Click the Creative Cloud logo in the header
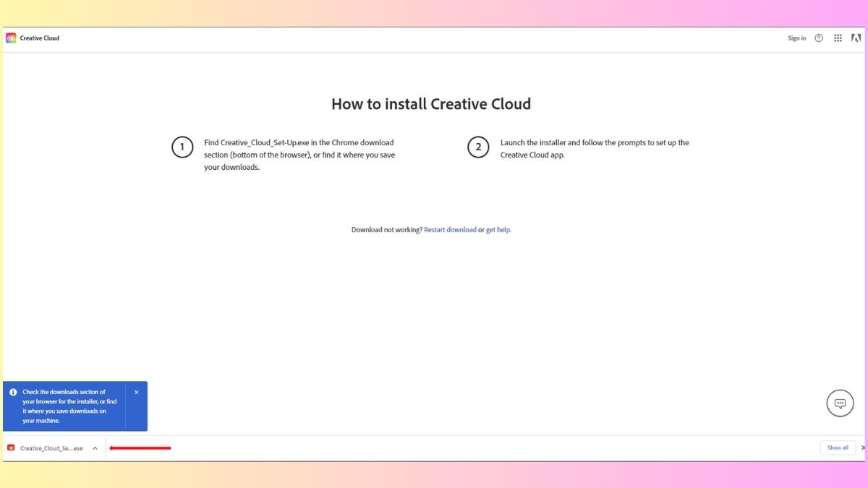The image size is (868, 488). (10, 37)
